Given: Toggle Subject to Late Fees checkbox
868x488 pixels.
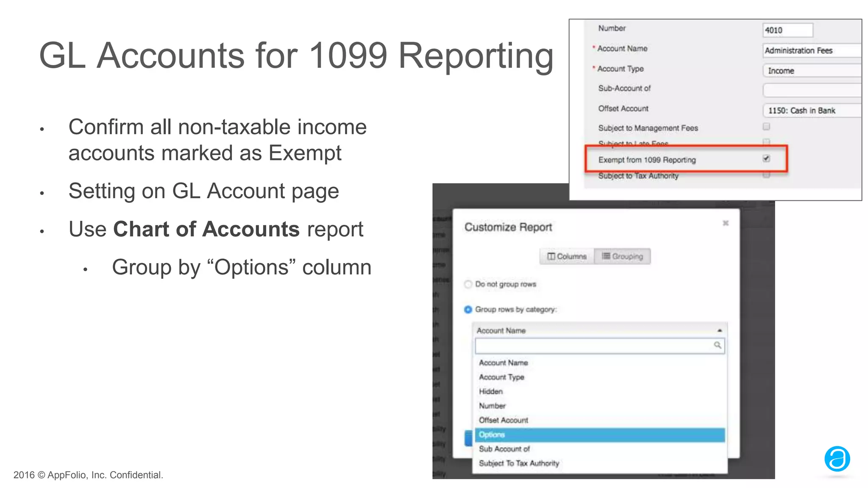Looking at the screenshot, I should [x=766, y=141].
